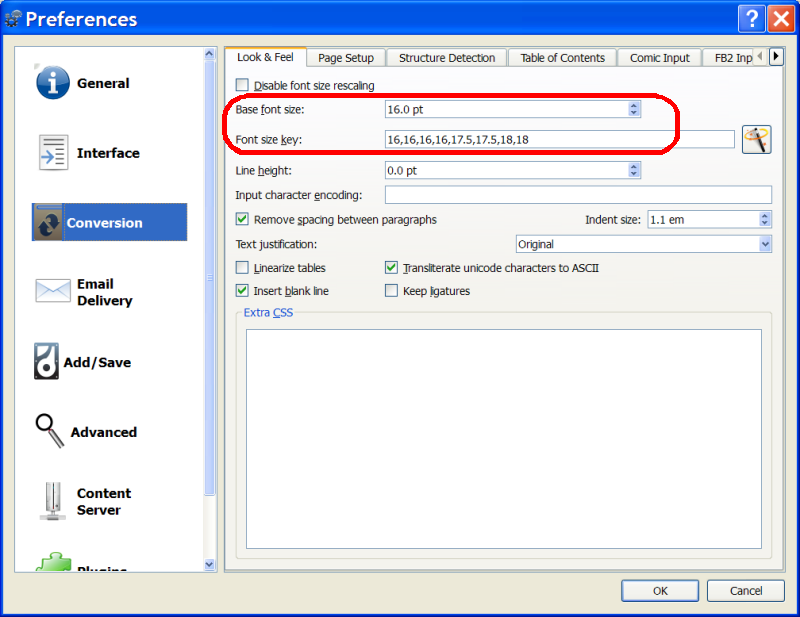Open the Add/Save disk icon
Screen dimensions: 800x617
click(46, 361)
